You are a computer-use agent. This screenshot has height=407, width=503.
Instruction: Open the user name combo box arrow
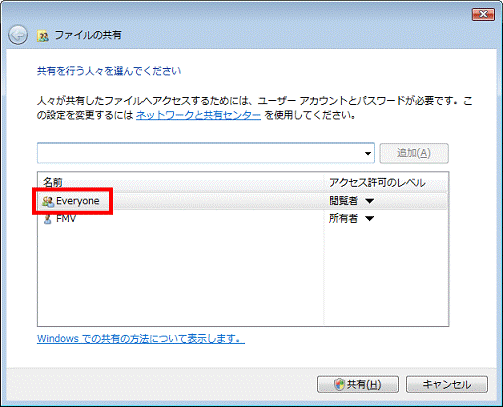(368, 153)
